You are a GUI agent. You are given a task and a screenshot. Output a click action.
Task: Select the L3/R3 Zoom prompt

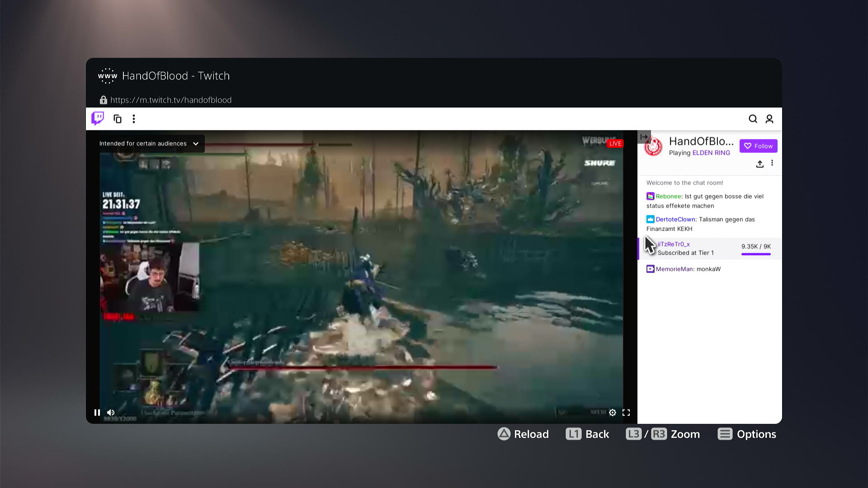(663, 434)
